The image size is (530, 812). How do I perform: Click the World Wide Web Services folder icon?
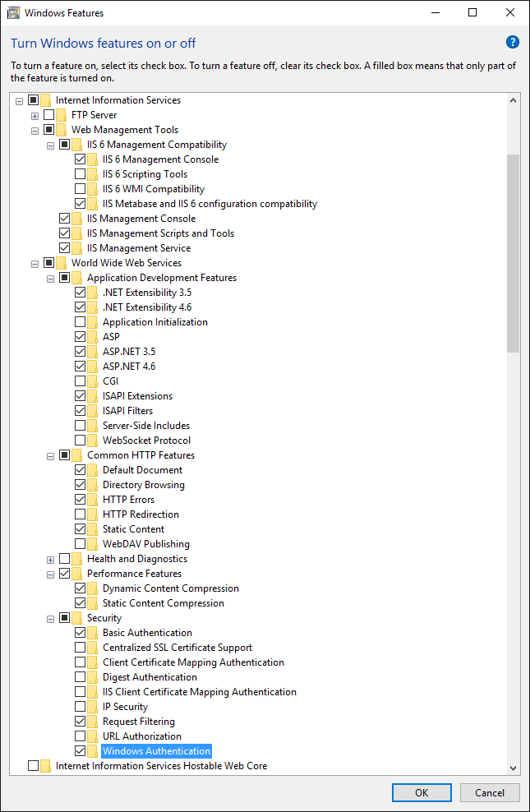61,262
